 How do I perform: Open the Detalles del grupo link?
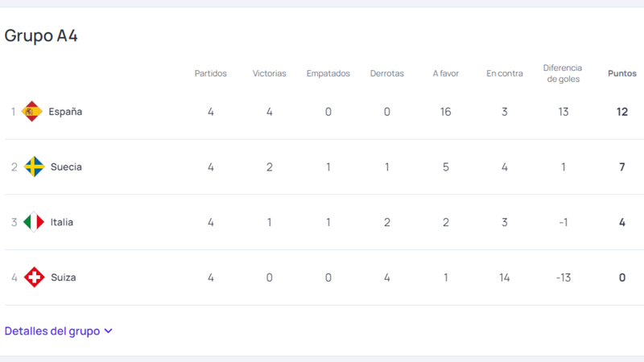point(52,331)
